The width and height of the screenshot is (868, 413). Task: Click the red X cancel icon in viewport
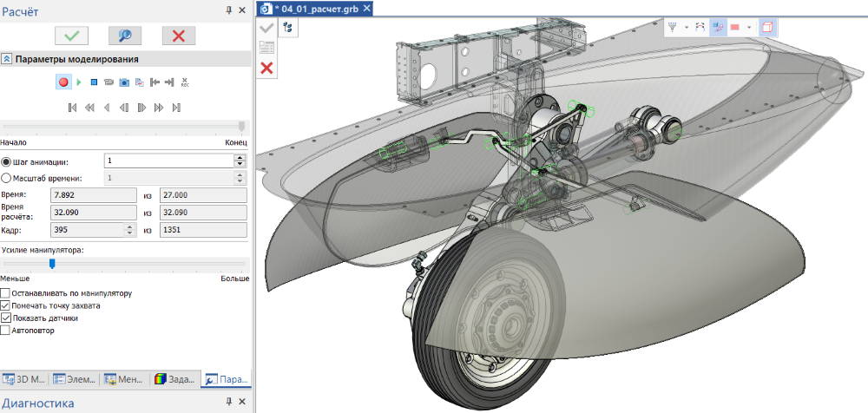pyautogui.click(x=267, y=68)
